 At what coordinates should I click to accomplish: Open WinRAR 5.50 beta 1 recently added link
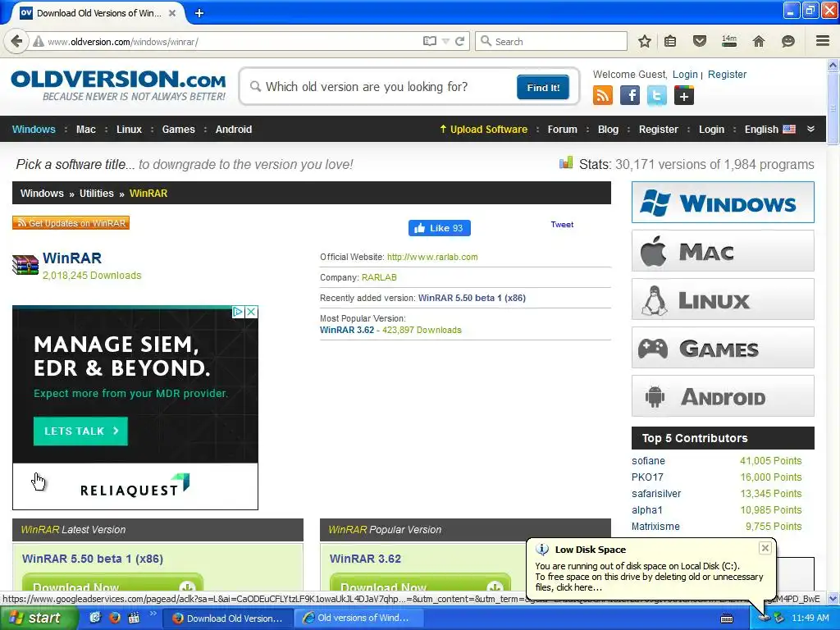click(x=472, y=298)
